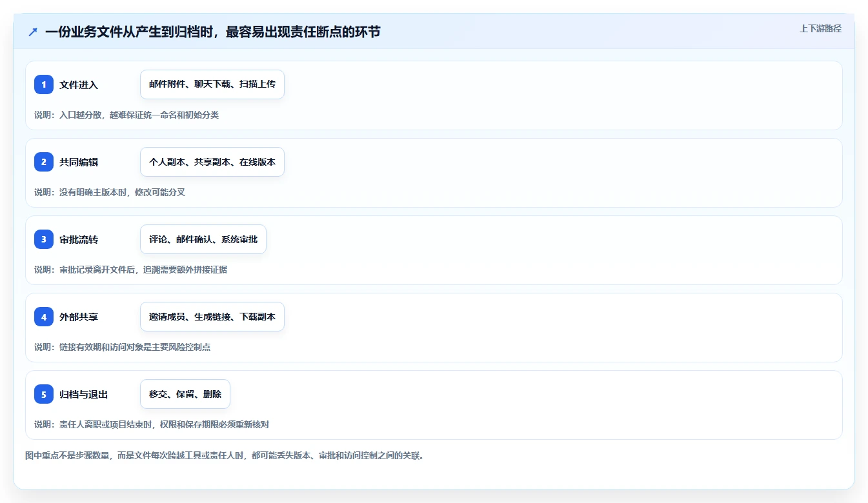Click the footer text 图中重点不是步骤数量
The width and height of the screenshot is (868, 503).
point(225,455)
